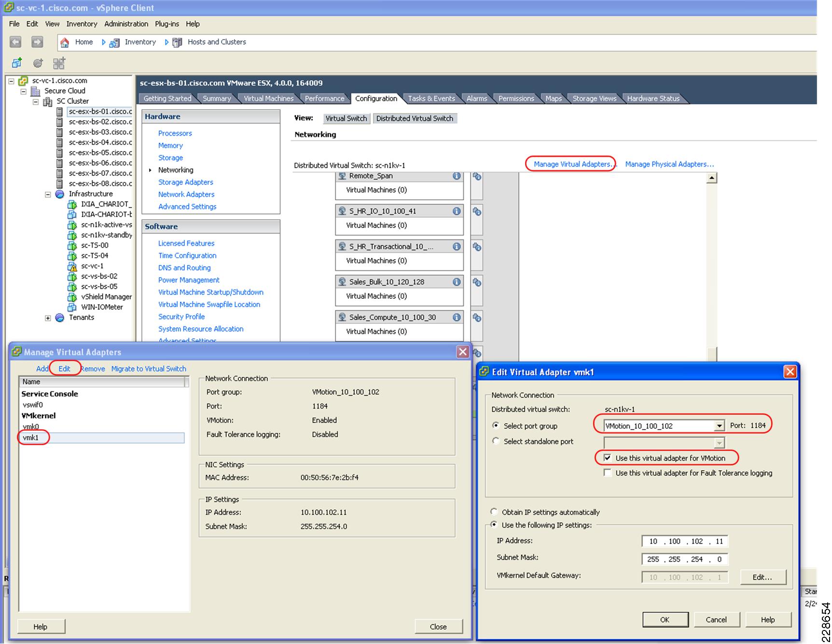832x644 pixels.
Task: Click Edit button next to VMkernel Default Gateway
Action: click(763, 577)
